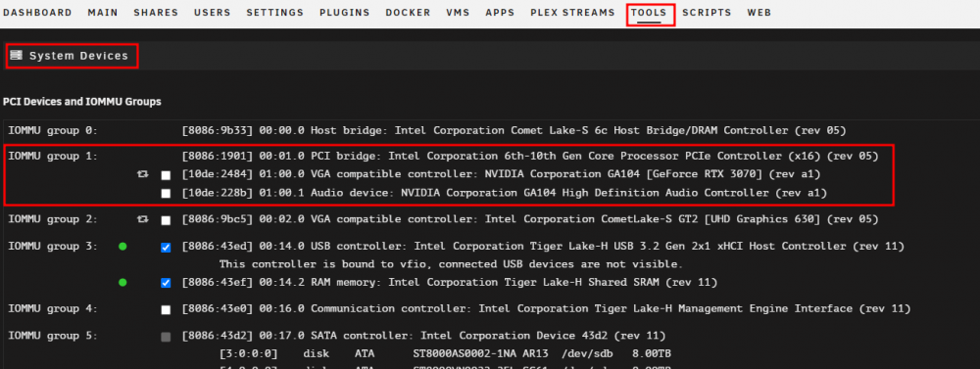Click the Management Engine Interface device text
Screen dimensions: 980x369
546,308
